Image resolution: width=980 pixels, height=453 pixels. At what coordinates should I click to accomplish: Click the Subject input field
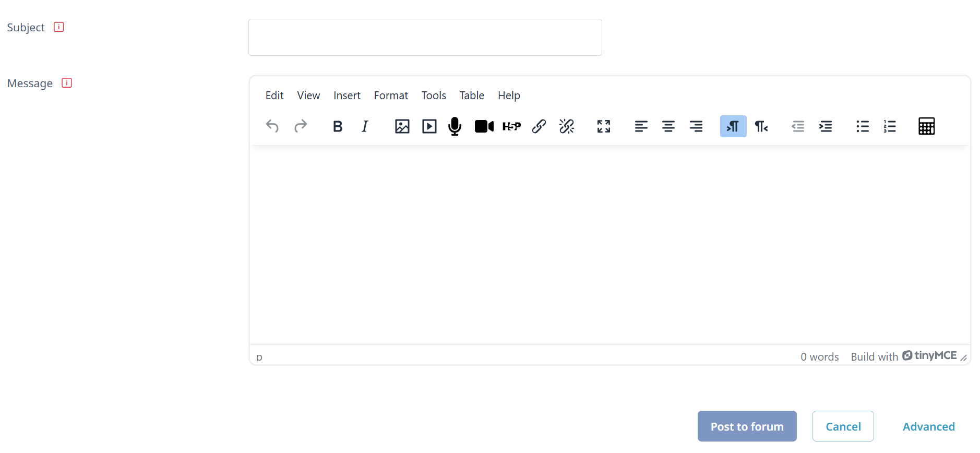pyautogui.click(x=425, y=38)
